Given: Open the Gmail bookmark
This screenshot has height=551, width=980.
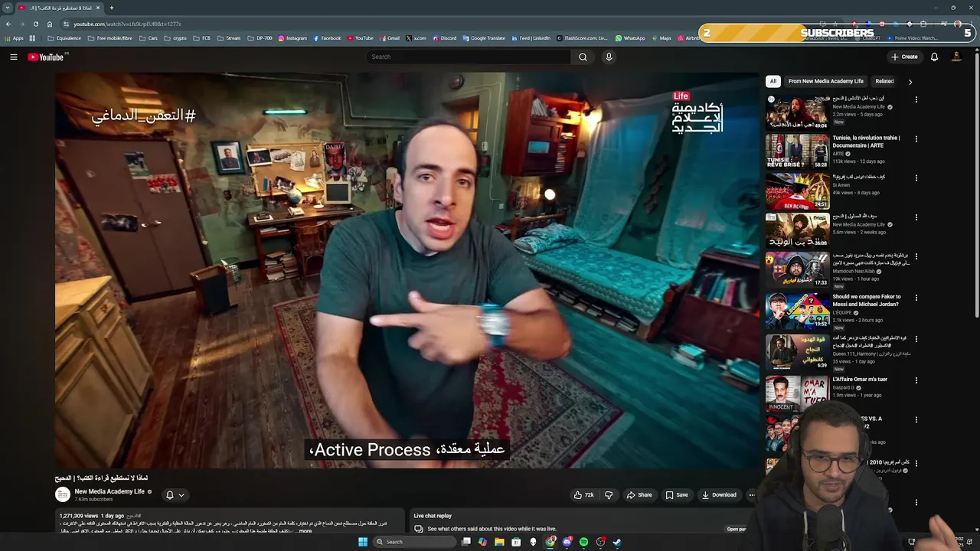Looking at the screenshot, I should coord(390,38).
